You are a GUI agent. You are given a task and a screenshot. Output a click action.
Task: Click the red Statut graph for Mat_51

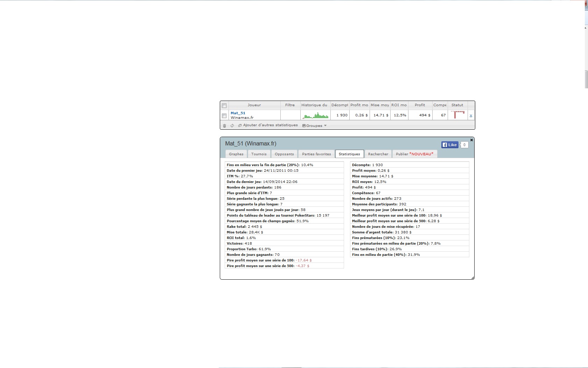click(x=458, y=115)
